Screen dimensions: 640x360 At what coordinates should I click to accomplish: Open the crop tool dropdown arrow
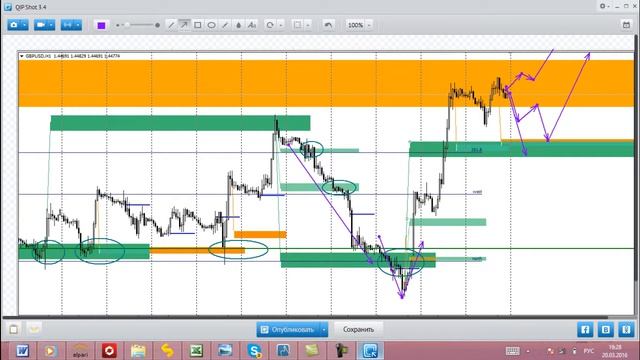(x=308, y=25)
